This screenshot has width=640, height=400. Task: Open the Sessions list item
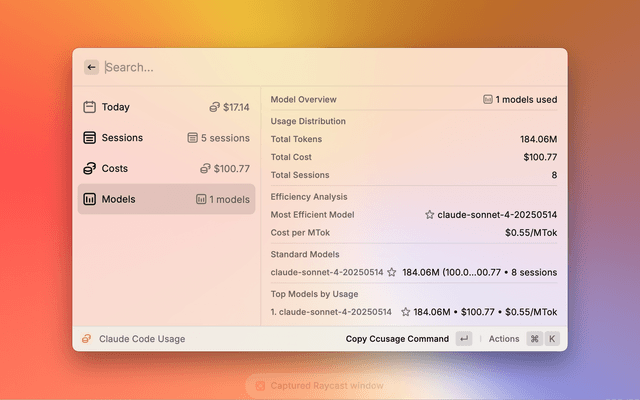(166, 138)
